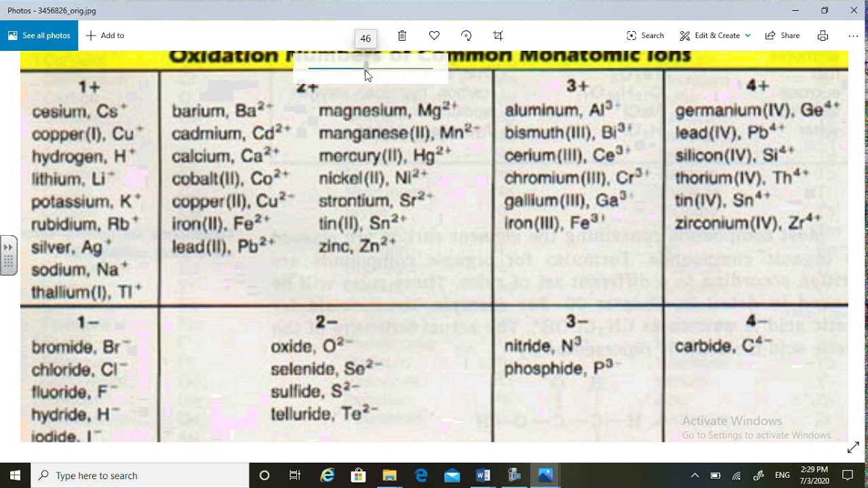
Task: Show hidden system tray icons
Action: click(x=695, y=475)
